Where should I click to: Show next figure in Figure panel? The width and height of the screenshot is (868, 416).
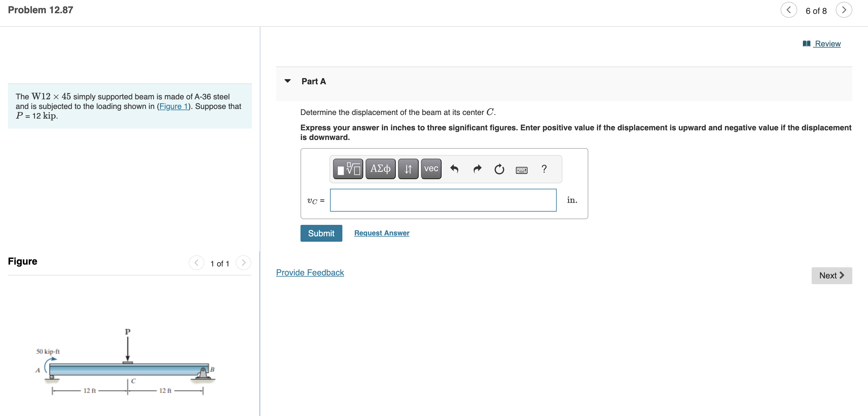tap(243, 263)
